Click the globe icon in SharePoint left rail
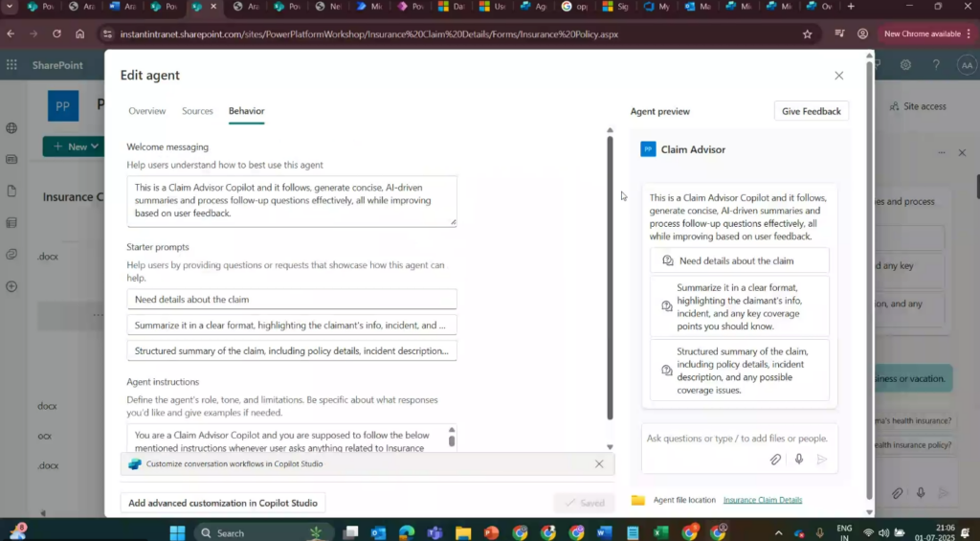 click(x=11, y=128)
